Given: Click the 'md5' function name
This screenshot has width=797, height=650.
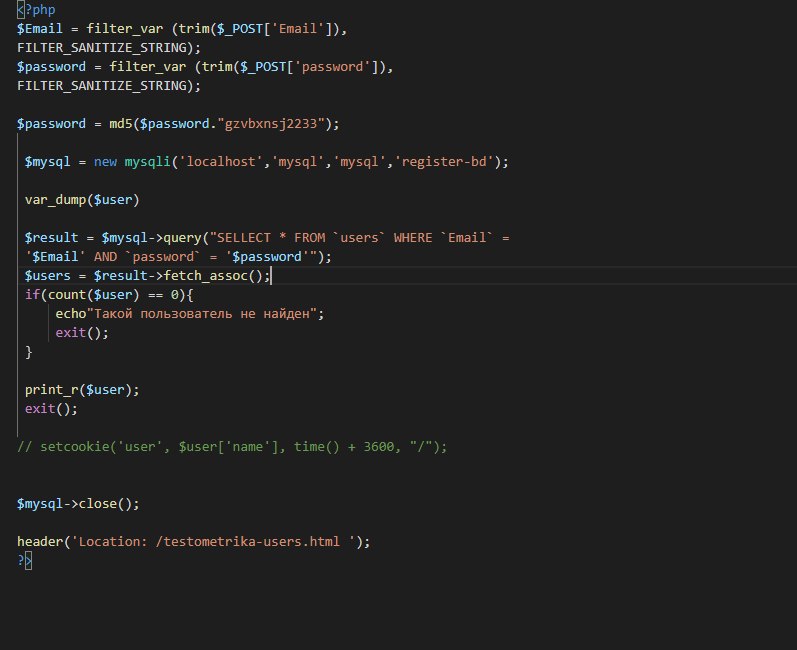Looking at the screenshot, I should pyautogui.click(x=120, y=123).
